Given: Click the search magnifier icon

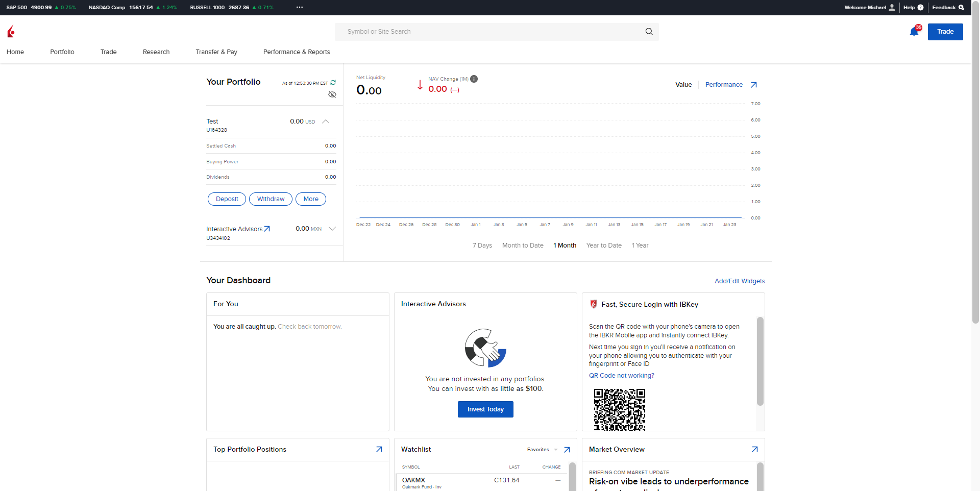Looking at the screenshot, I should (x=649, y=32).
